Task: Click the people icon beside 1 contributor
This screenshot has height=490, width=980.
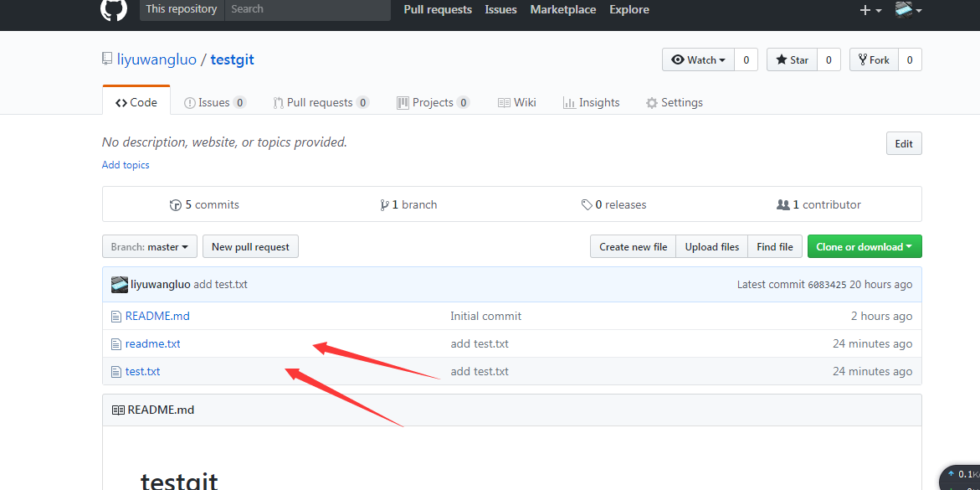Action: point(783,204)
